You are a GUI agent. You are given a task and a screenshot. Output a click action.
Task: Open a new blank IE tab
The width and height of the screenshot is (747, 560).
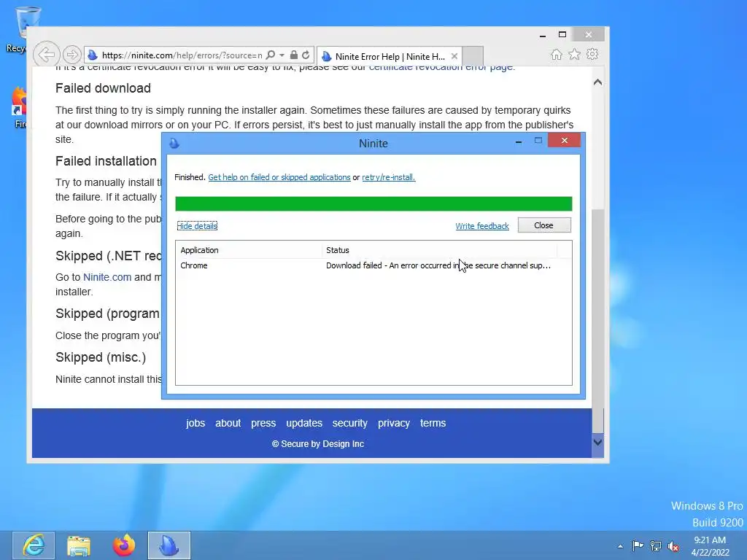tap(473, 55)
